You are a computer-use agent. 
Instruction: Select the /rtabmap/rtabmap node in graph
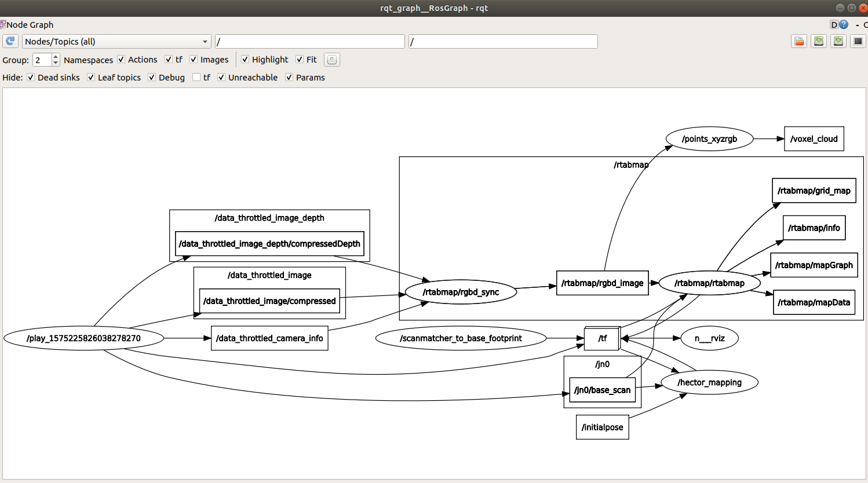(x=709, y=283)
